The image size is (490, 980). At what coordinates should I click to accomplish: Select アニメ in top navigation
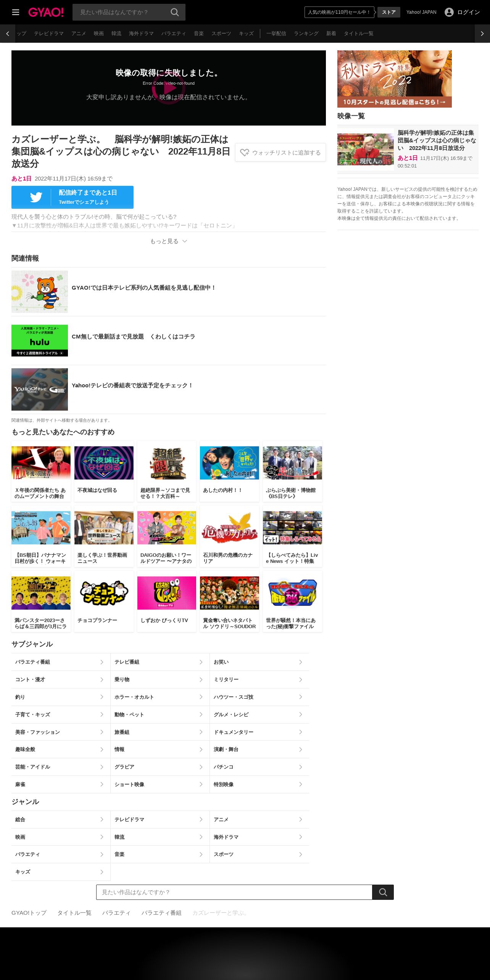point(79,34)
